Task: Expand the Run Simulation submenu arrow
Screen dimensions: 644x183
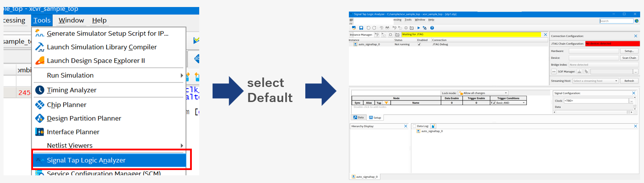Action: pyautogui.click(x=181, y=75)
